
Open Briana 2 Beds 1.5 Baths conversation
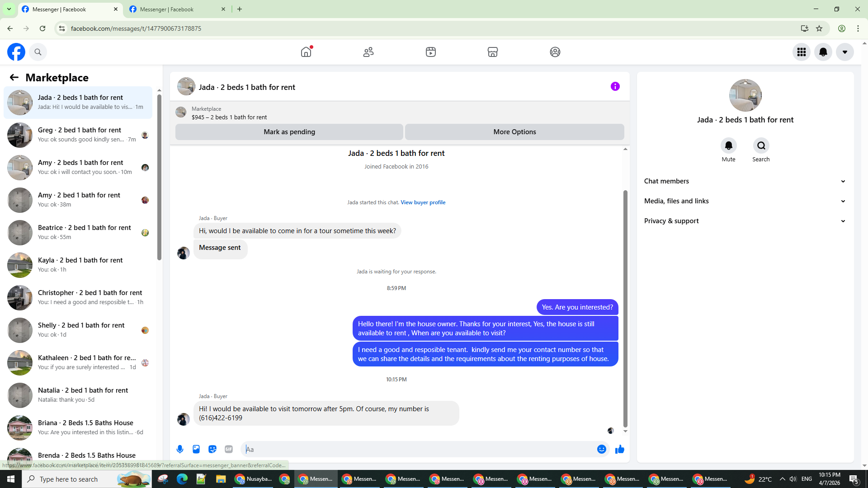78,427
